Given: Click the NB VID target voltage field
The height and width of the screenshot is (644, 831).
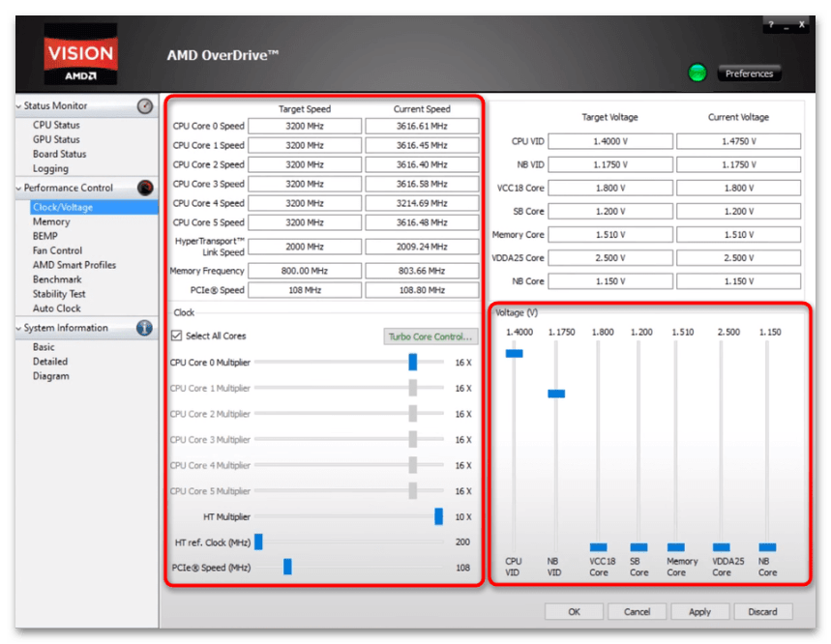Looking at the screenshot, I should coord(610,164).
